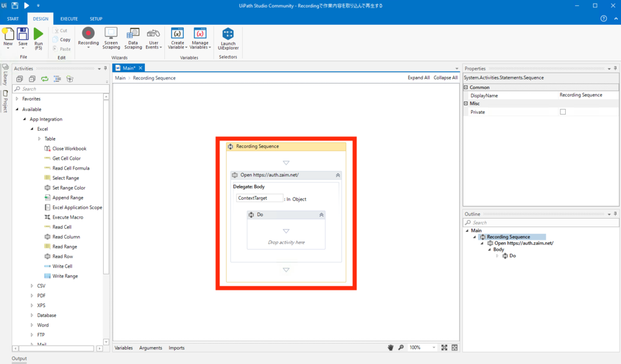Launch UiExplorer
The image size is (621, 364).
(228, 38)
